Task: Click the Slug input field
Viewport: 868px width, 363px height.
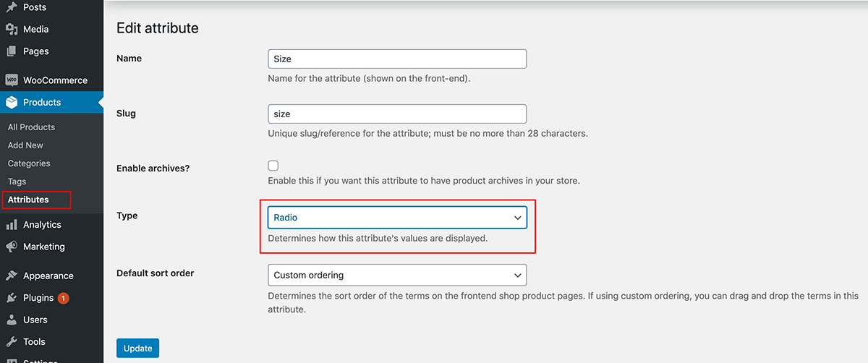Action: coord(397,114)
